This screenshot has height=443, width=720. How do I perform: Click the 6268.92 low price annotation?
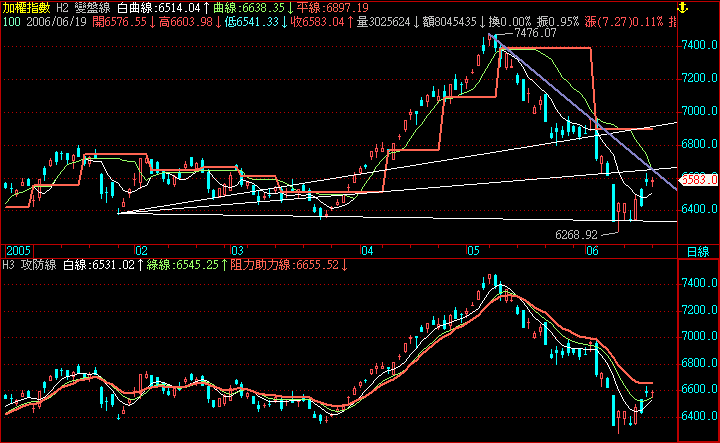click(576, 235)
